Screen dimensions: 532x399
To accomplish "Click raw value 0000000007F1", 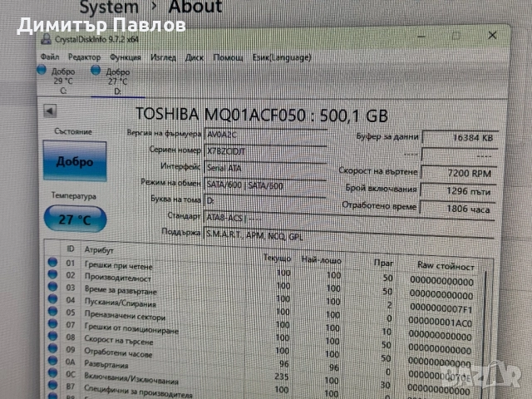I will tap(441, 308).
